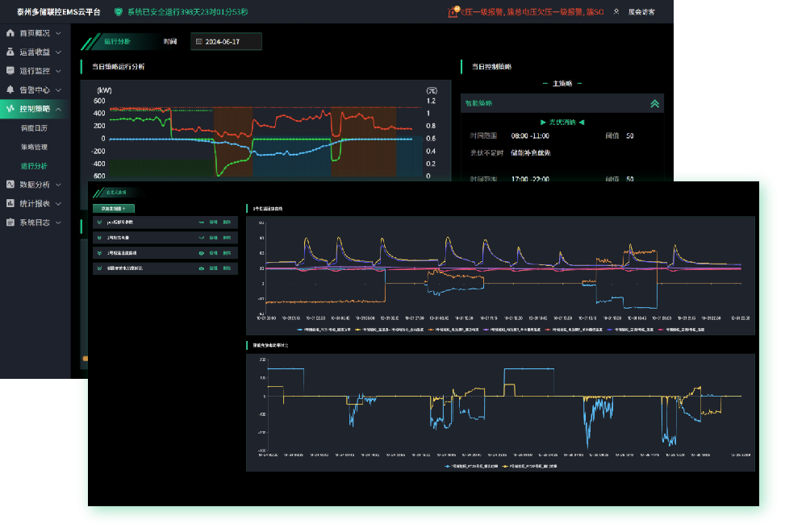Open 策略管理 submenu item
This screenshot has width=785, height=532.
[34, 147]
